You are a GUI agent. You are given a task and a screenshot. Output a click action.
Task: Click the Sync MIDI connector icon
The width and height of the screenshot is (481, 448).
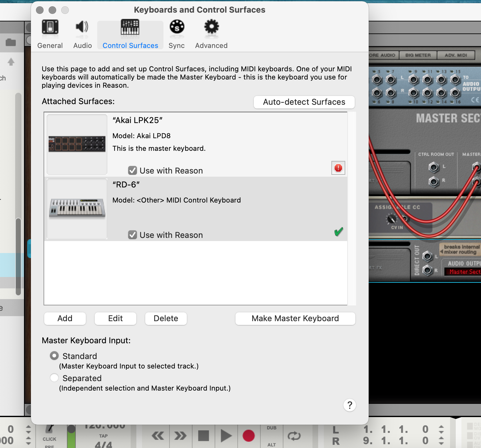tap(177, 27)
